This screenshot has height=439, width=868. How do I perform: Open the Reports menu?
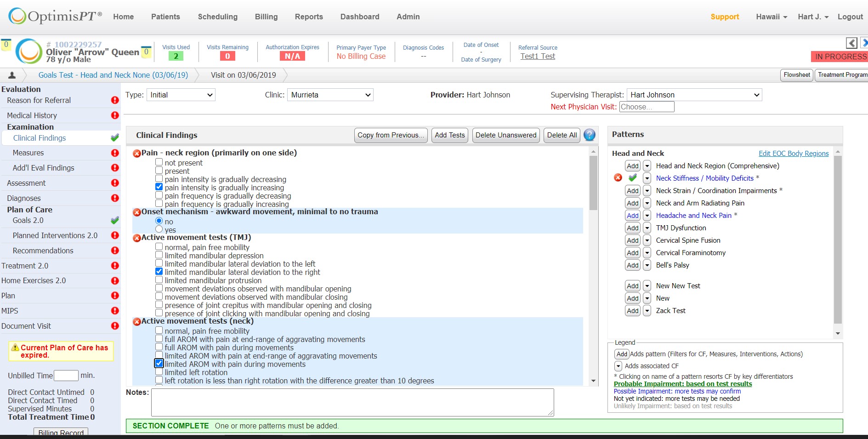pyautogui.click(x=309, y=17)
